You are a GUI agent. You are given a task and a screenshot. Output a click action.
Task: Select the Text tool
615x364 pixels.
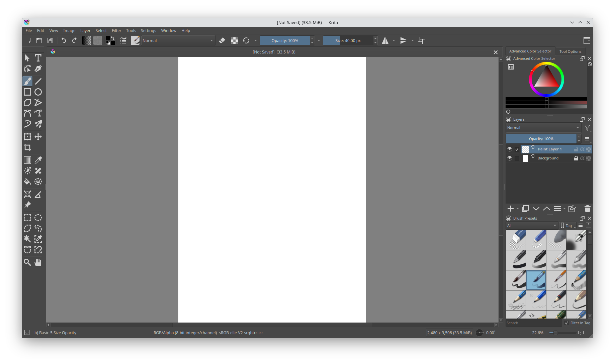[38, 58]
